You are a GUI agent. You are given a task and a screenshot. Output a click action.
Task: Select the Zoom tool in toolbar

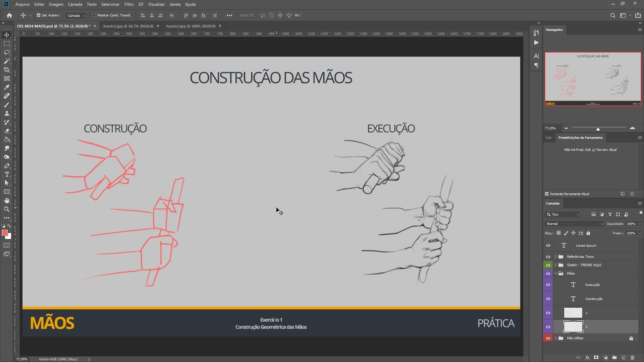coord(7,209)
